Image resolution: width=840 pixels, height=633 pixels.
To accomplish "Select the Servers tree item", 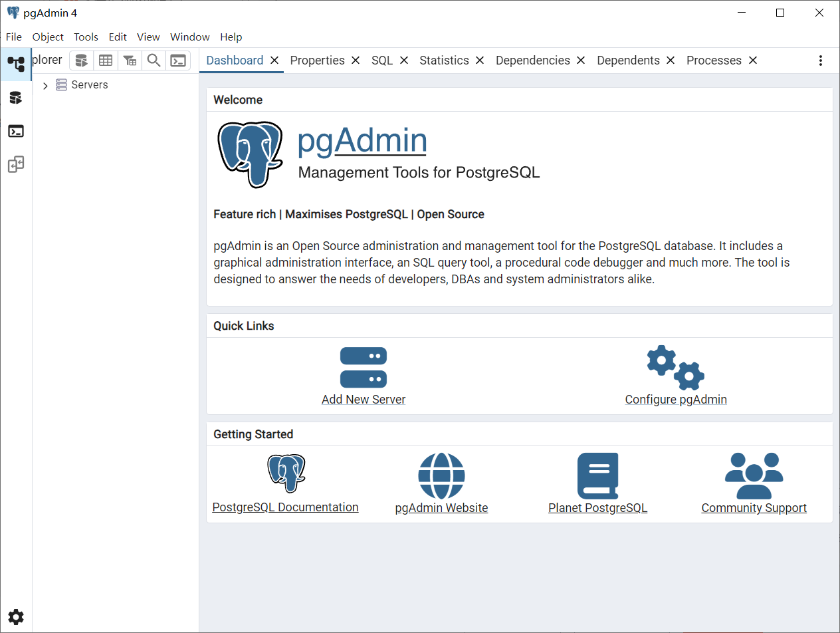I will 90,85.
